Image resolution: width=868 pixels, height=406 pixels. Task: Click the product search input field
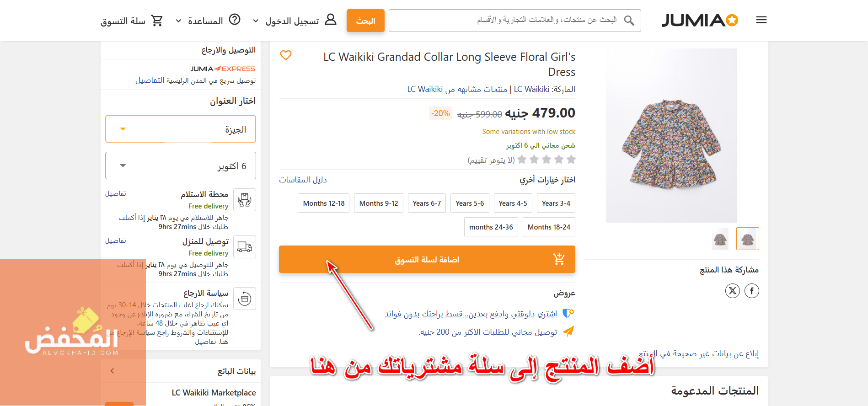(514, 21)
